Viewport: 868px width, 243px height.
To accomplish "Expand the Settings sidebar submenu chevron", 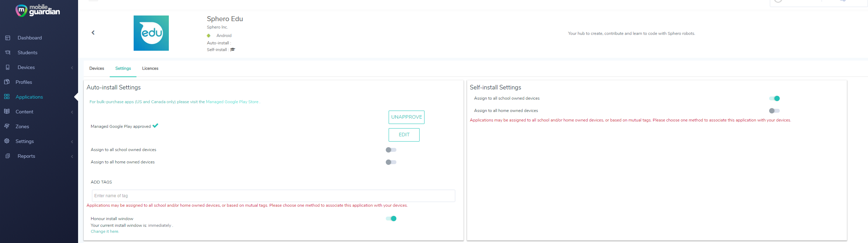I will pyautogui.click(x=72, y=142).
